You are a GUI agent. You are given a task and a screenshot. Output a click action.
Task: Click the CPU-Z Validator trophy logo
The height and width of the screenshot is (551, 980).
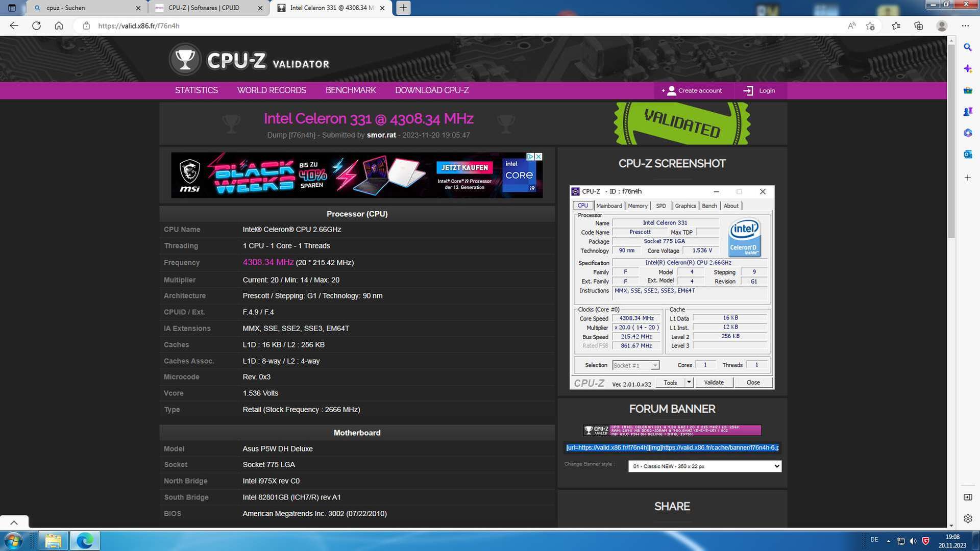coord(185,60)
